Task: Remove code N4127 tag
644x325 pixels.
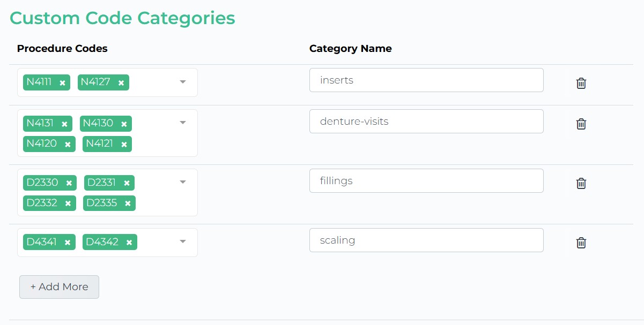Action: tap(121, 82)
